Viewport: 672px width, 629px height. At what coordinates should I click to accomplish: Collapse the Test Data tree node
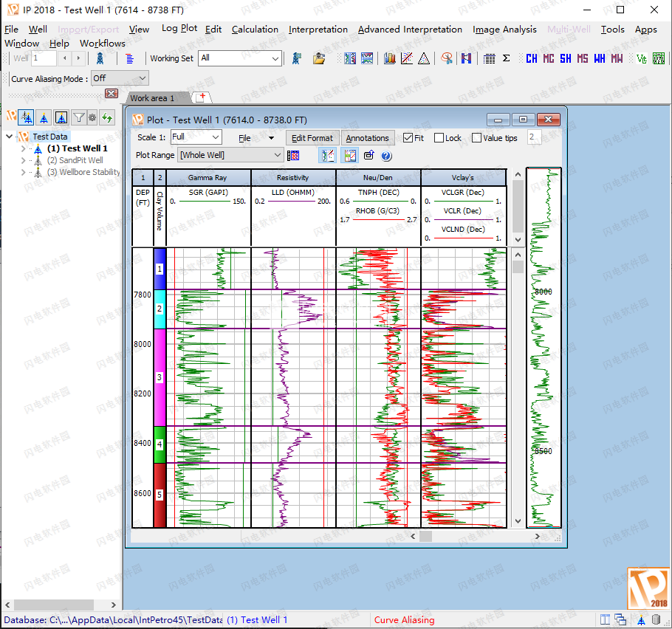pyautogui.click(x=9, y=137)
